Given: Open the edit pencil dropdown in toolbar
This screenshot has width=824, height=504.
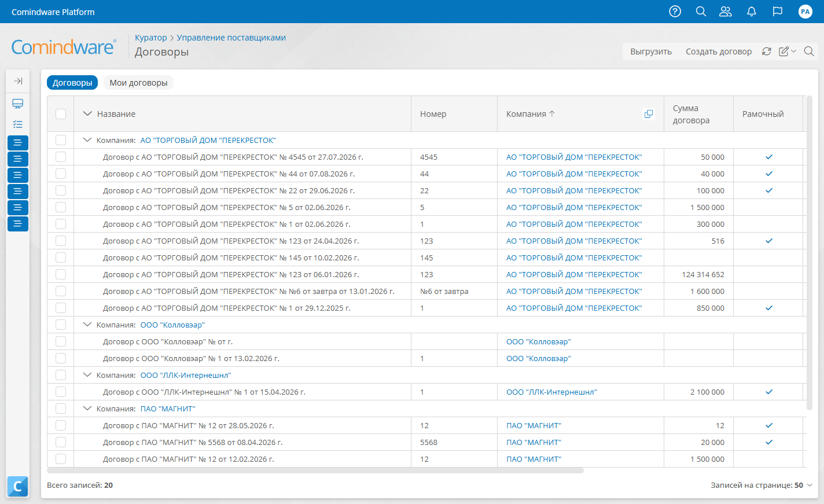Looking at the screenshot, I should [x=788, y=51].
